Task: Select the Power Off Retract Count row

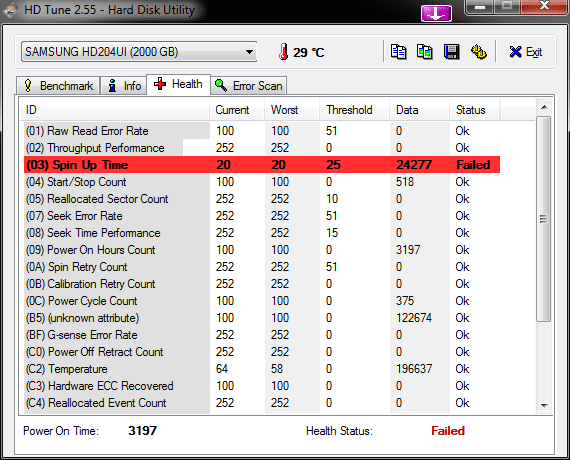Action: coord(262,352)
